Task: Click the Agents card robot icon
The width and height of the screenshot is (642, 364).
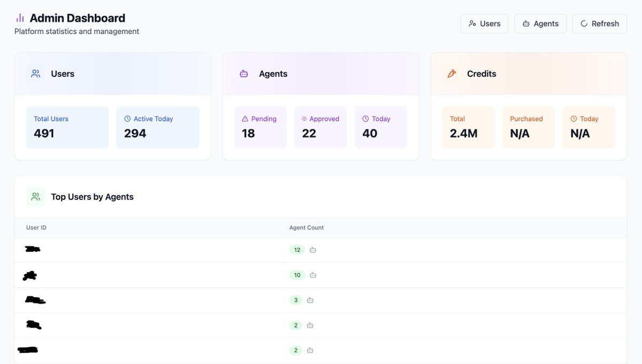Action: pos(244,74)
